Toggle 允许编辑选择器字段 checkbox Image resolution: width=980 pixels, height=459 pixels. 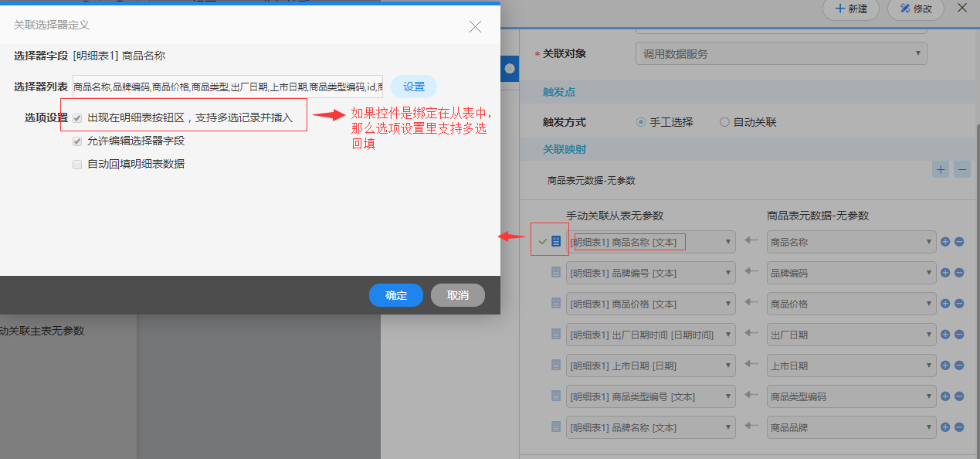[x=77, y=141]
